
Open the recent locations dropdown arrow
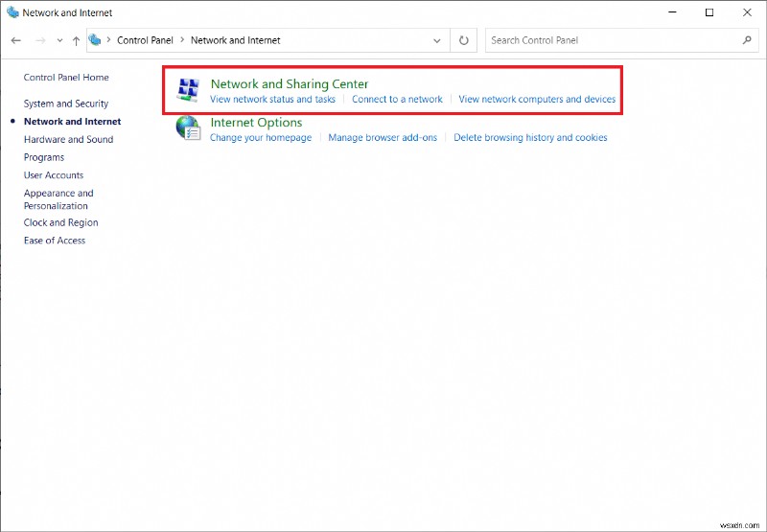(x=59, y=40)
